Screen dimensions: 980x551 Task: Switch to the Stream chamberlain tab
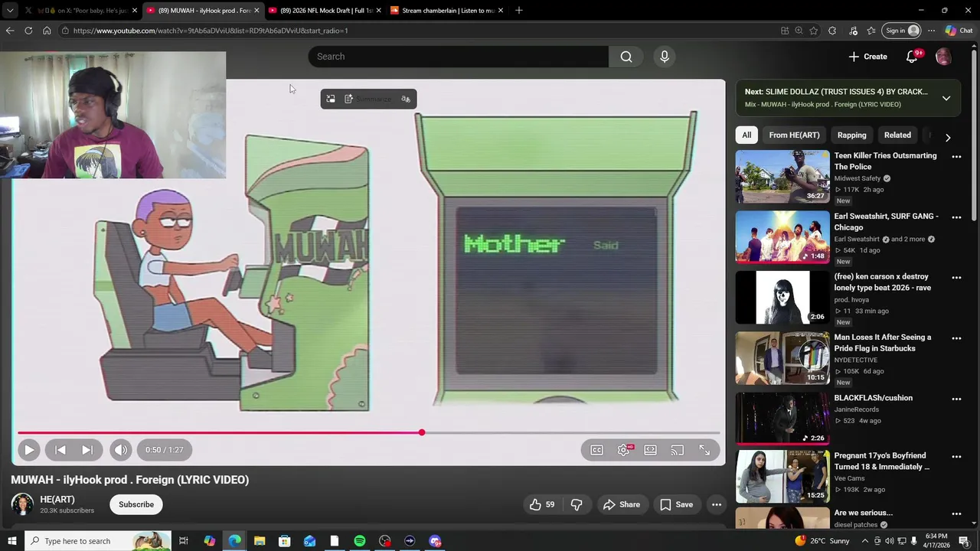447,11
